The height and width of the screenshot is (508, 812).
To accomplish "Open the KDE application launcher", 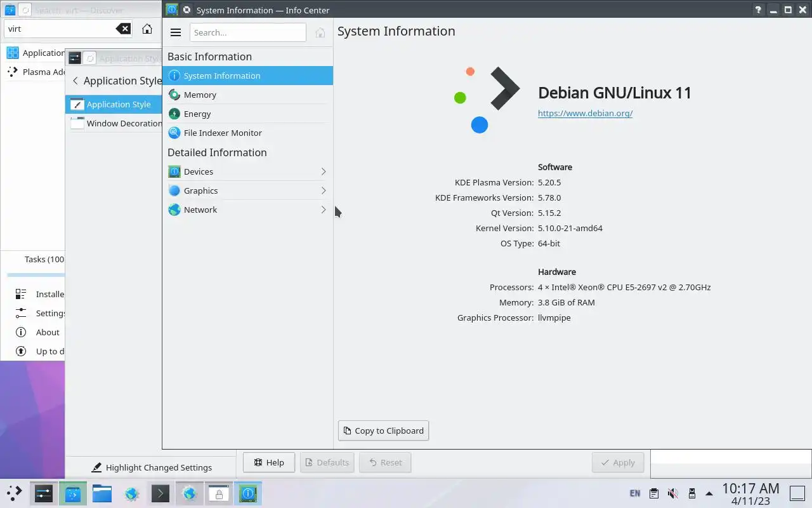I will pyautogui.click(x=14, y=493).
